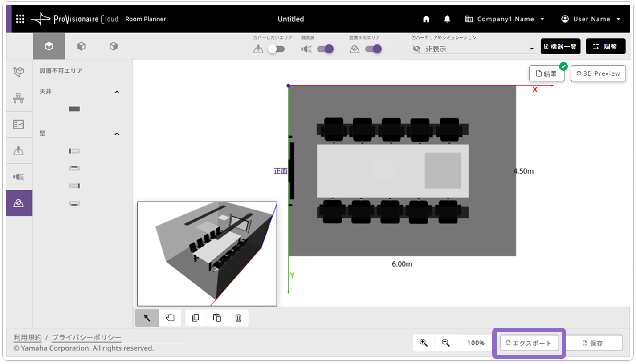
Task: Open the User Name account menu
Action: [591, 19]
